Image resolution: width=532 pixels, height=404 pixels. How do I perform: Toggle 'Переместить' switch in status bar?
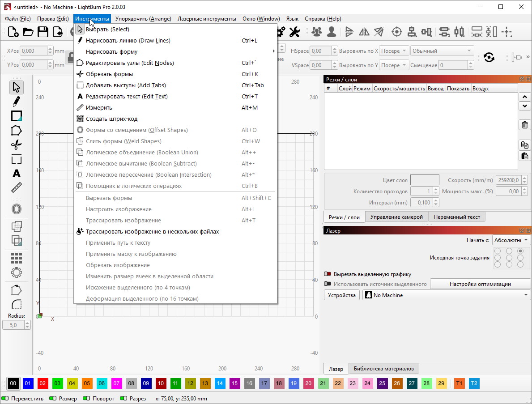click(5, 398)
